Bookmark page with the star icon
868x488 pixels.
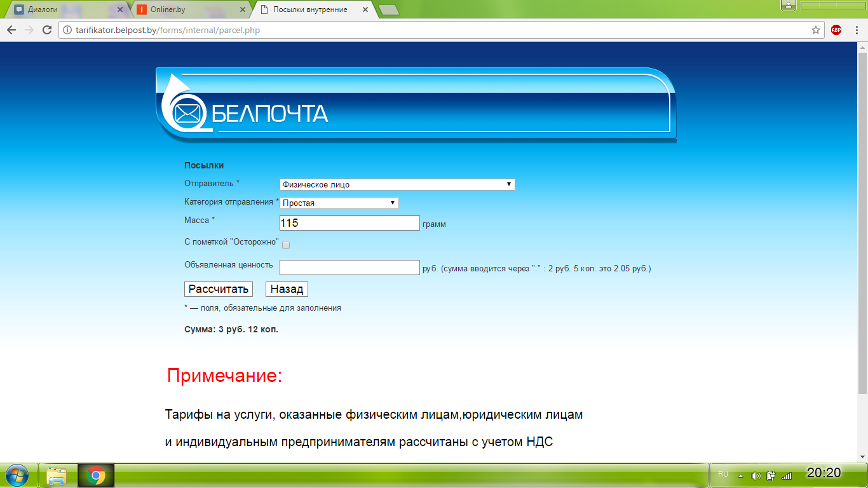click(816, 30)
